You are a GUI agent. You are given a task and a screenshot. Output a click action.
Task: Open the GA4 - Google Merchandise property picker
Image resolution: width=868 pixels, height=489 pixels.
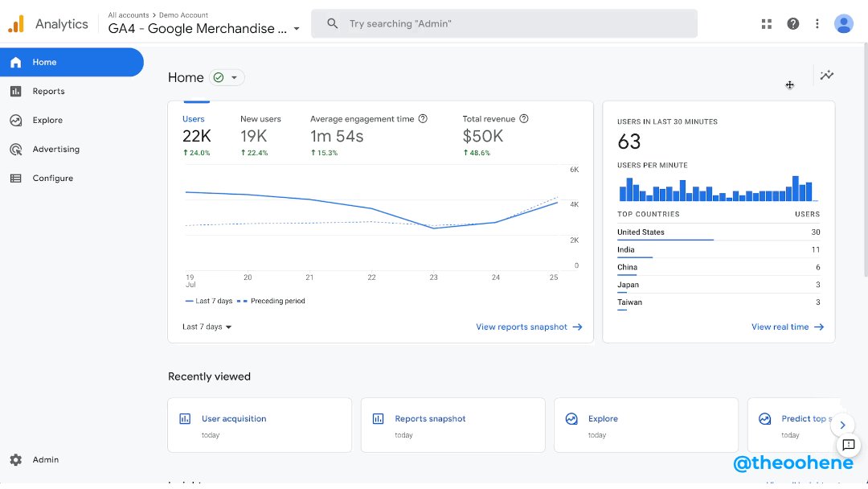pyautogui.click(x=203, y=28)
